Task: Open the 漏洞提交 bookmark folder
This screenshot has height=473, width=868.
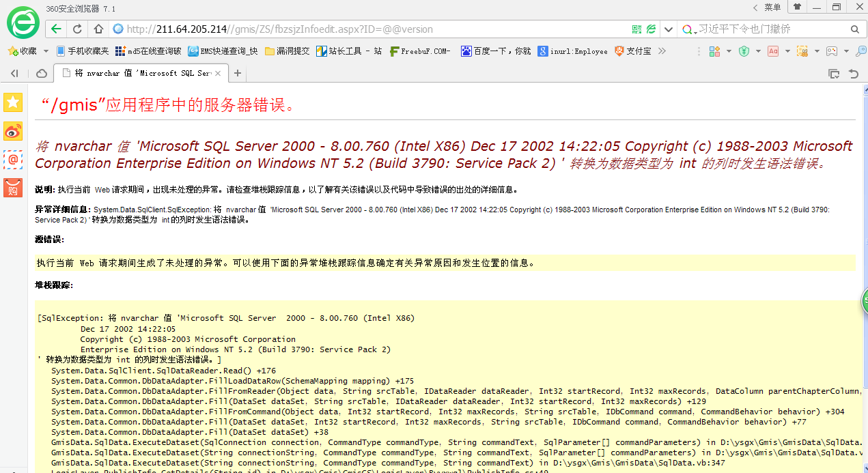Action: pos(287,51)
